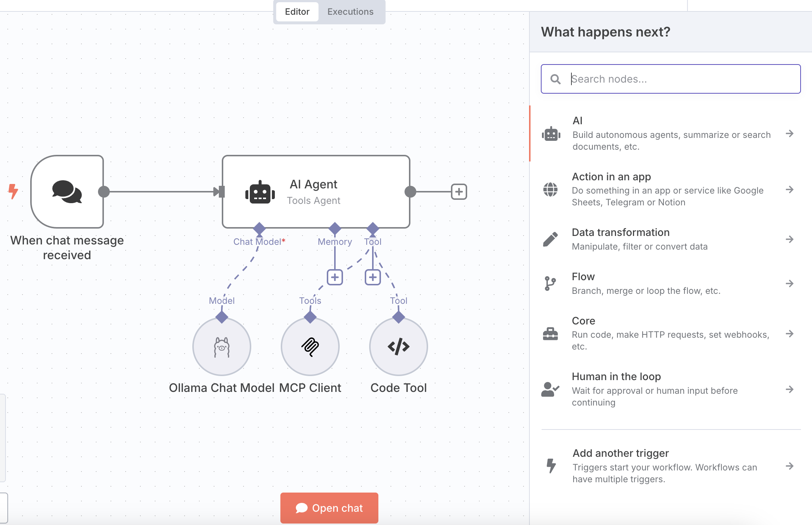Select the Code Tool node icon

click(x=399, y=347)
